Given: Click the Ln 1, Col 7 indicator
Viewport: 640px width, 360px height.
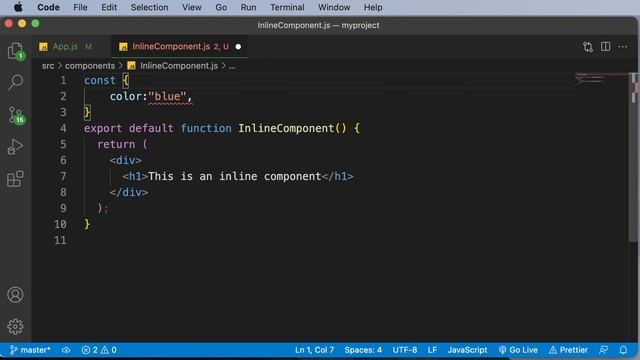Looking at the screenshot, I should (x=314, y=350).
